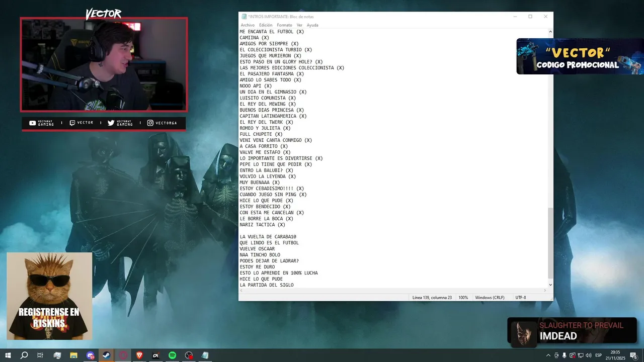Click the Notepad icon in the title bar
Image resolution: width=644 pixels, height=362 pixels.
pyautogui.click(x=244, y=17)
